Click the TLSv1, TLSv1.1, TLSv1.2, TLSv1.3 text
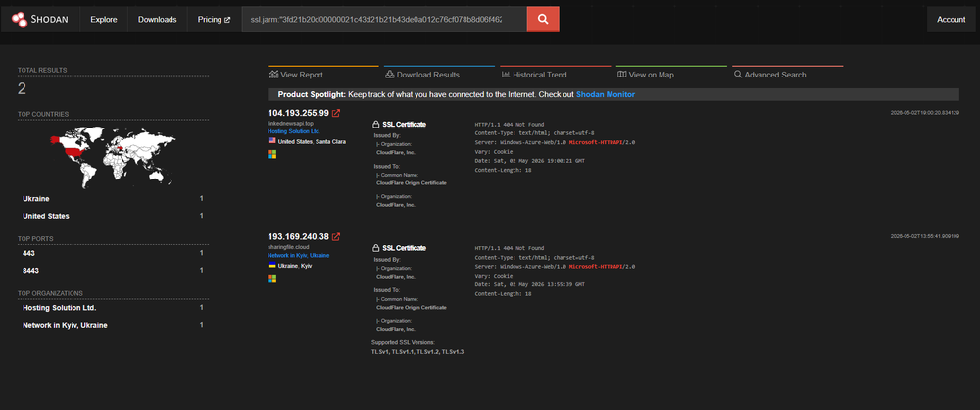Viewport: 980px width, 410px height. pos(417,352)
